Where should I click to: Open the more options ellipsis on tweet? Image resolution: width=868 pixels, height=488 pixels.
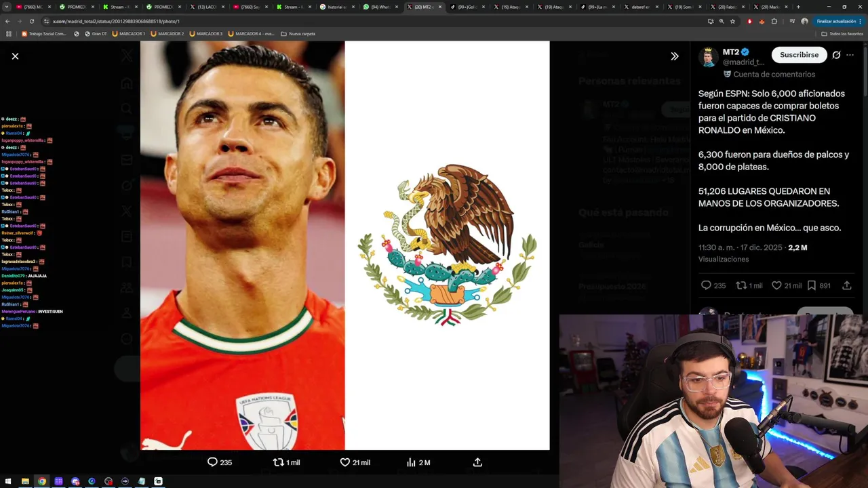coord(850,55)
